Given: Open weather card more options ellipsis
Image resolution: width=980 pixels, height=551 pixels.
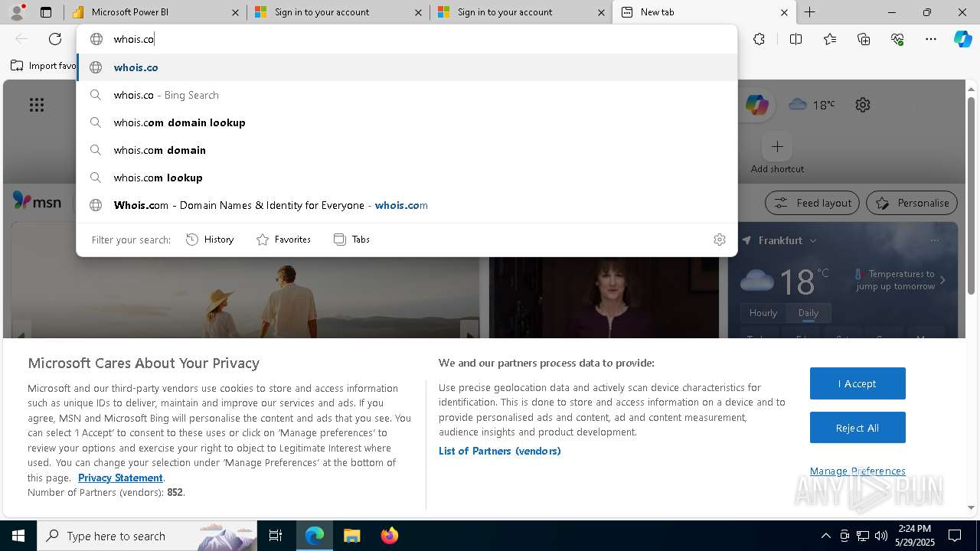Looking at the screenshot, I should [x=934, y=240].
